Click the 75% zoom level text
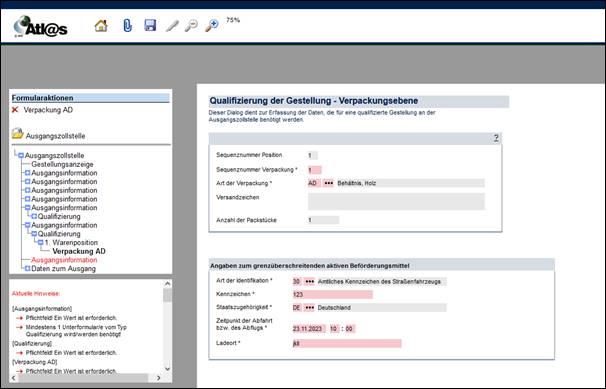Screen dimensions: 606x389 (x=233, y=20)
